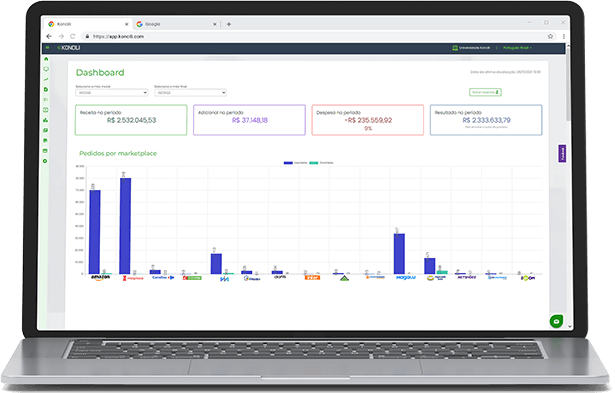Viewport: 615px width, 393px height.
Task: Bookmark the page with the star icon
Action: (x=550, y=36)
